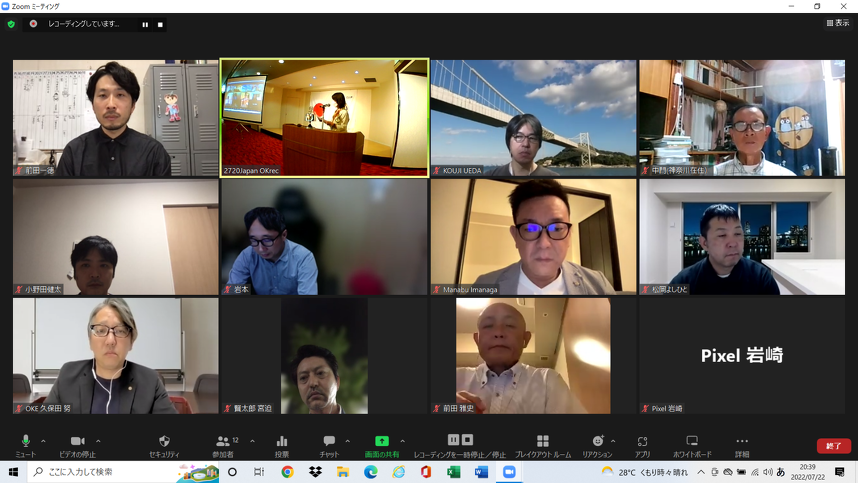Image resolution: width=858 pixels, height=483 pixels.
Task: Open the Polls (投票) feature
Action: pyautogui.click(x=282, y=443)
